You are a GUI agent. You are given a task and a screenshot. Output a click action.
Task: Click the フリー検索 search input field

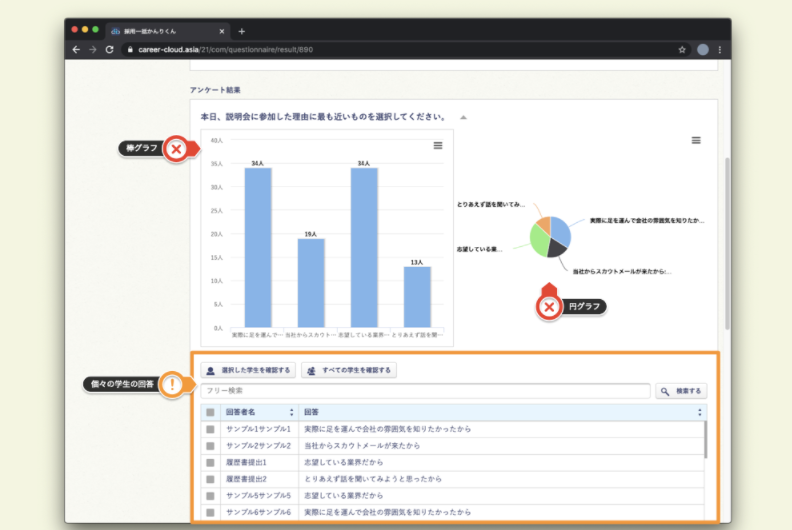pos(425,391)
